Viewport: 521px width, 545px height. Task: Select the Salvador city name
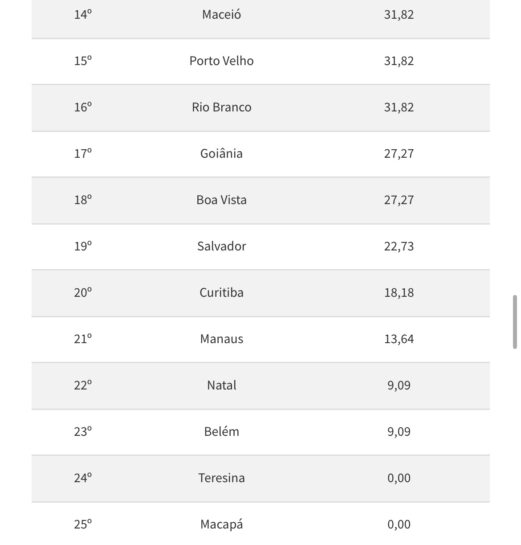tap(221, 246)
